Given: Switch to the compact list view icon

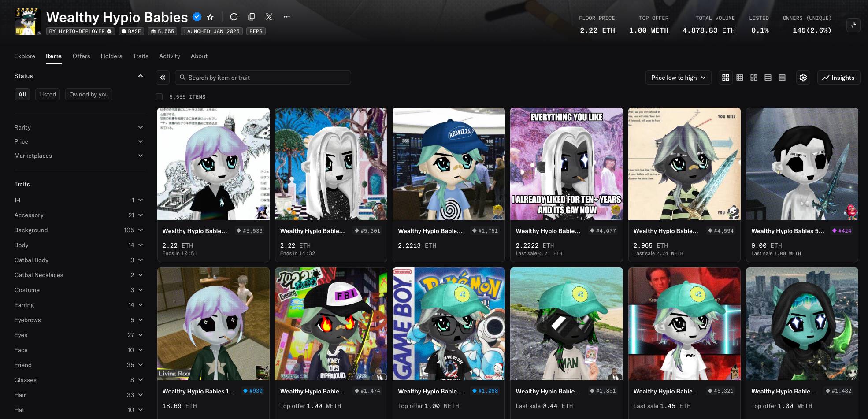Looking at the screenshot, I should [782, 78].
